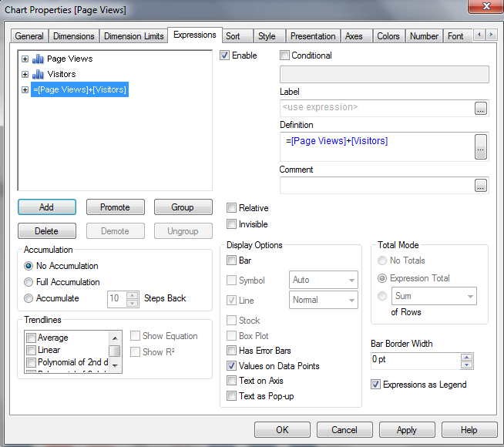Screen dimensions: 504x447
Task: Check the Average trendline
Action: tap(31, 338)
